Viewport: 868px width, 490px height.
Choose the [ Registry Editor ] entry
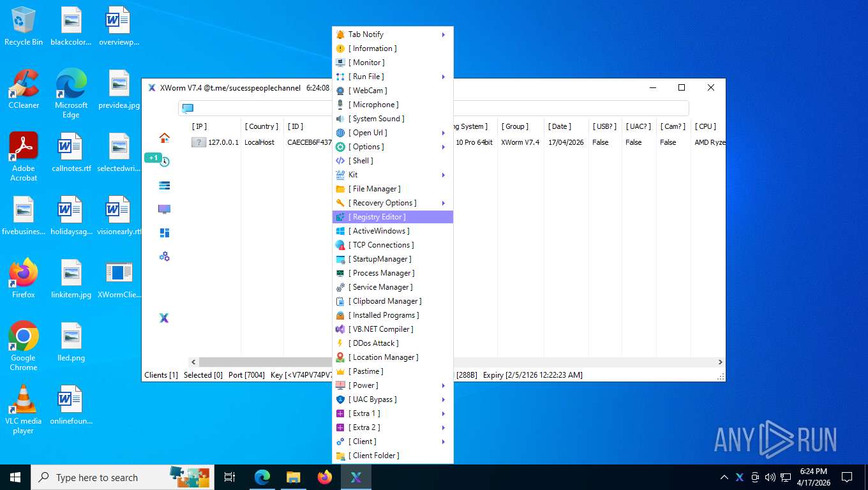coord(393,217)
